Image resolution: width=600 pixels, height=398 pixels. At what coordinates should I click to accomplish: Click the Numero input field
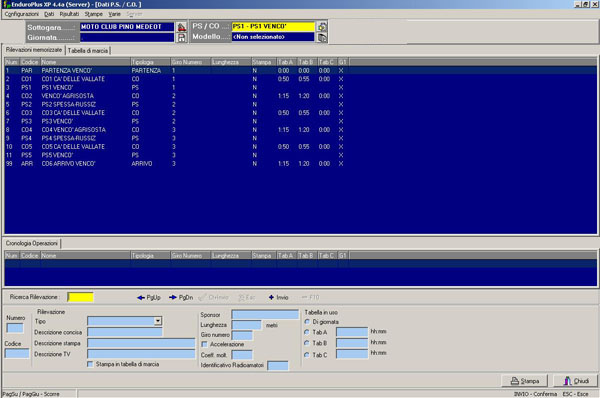point(15,328)
